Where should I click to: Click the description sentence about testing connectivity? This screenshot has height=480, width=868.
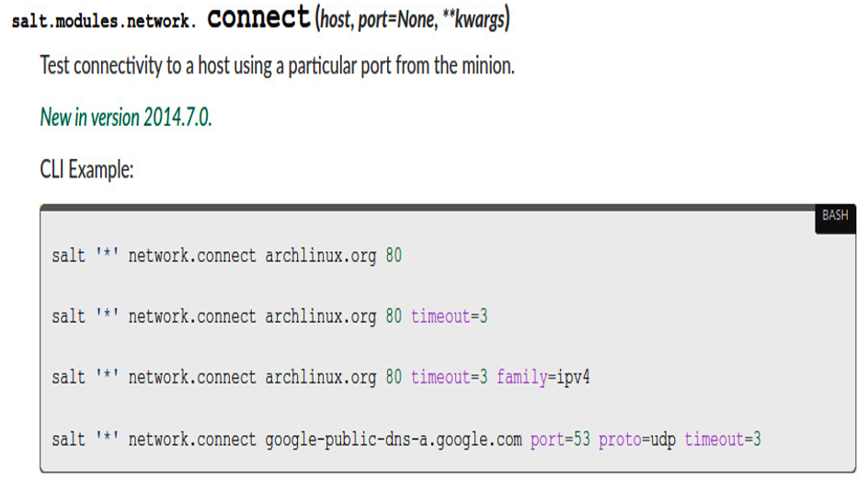[x=278, y=66]
